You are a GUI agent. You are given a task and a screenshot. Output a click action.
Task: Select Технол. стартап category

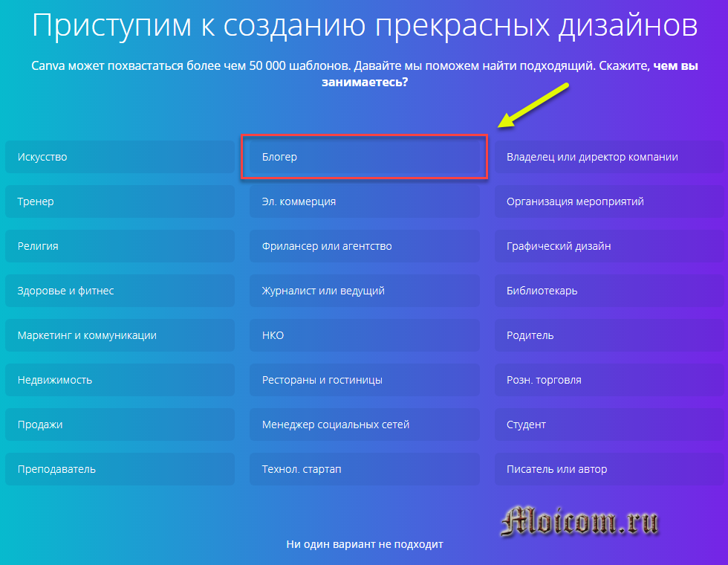pyautogui.click(x=364, y=469)
